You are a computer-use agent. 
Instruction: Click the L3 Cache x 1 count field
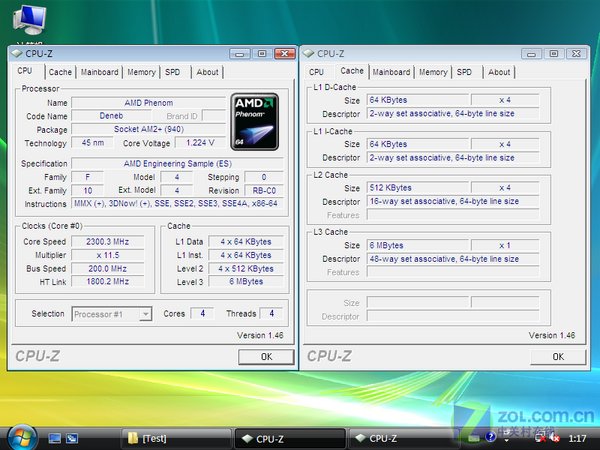(505, 245)
